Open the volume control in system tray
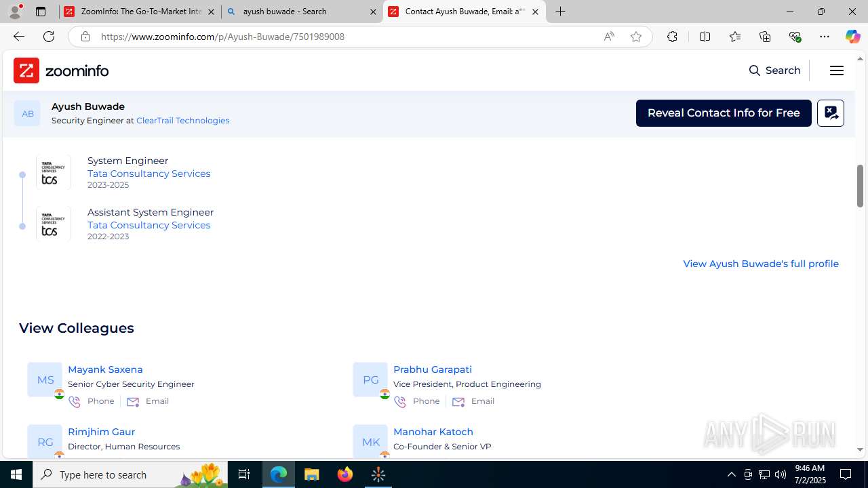The width and height of the screenshot is (868, 488). coord(781,474)
